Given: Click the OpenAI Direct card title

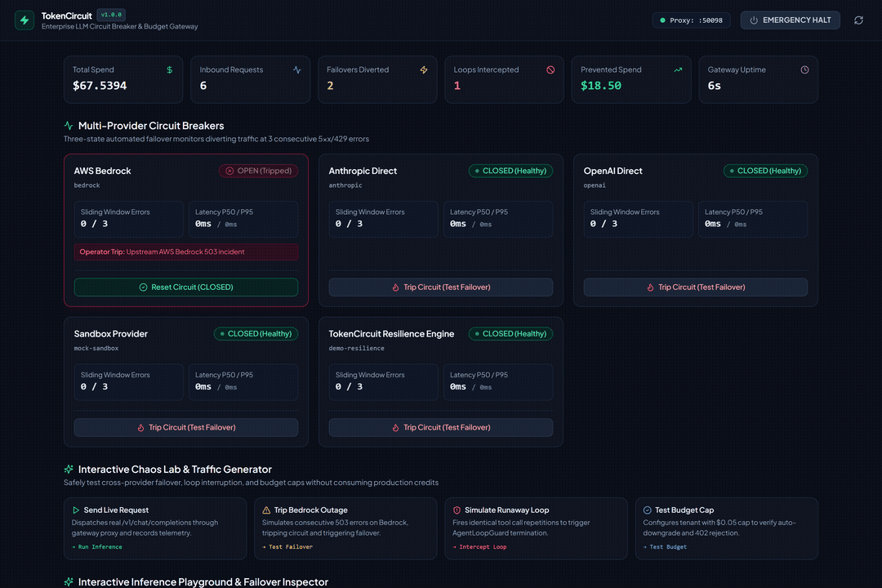Looking at the screenshot, I should pos(612,171).
